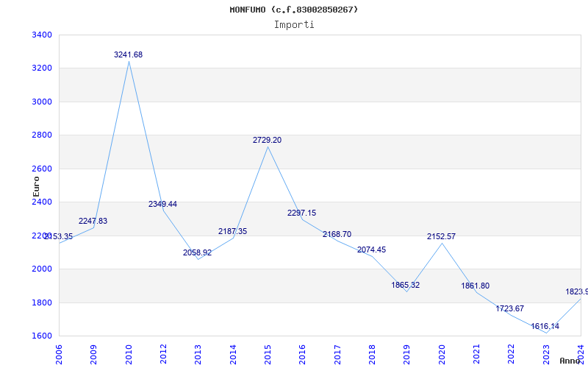Click the Euro vertical axis title
Screen dimensions: 588x368
click(36, 187)
